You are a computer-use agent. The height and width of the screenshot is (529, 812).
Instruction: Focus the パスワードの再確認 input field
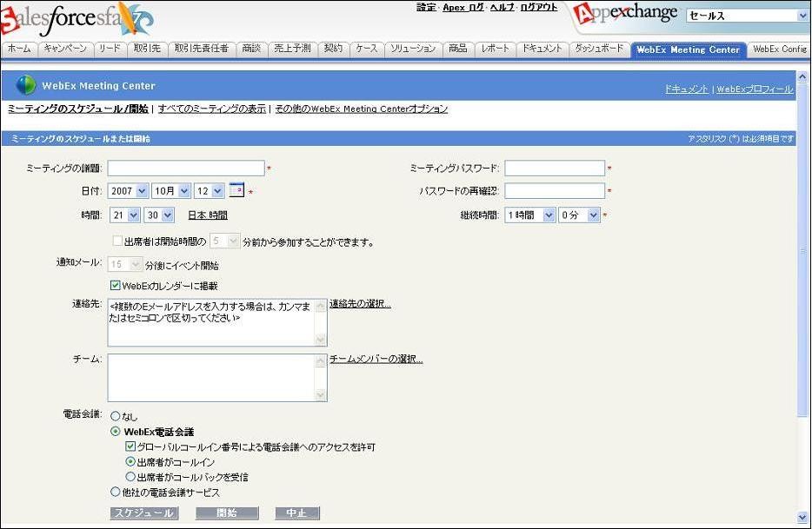click(555, 190)
